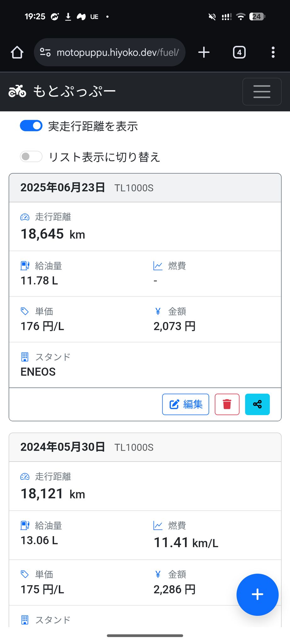Viewport: 290px width, 644px height.
Task: Share the 2025年06月23日 fuel record
Action: pos(257,404)
